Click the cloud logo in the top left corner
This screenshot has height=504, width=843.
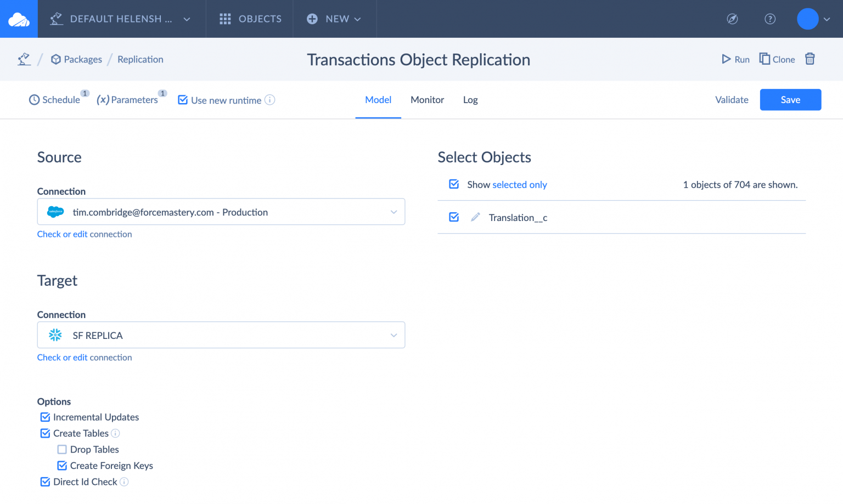(x=18, y=18)
